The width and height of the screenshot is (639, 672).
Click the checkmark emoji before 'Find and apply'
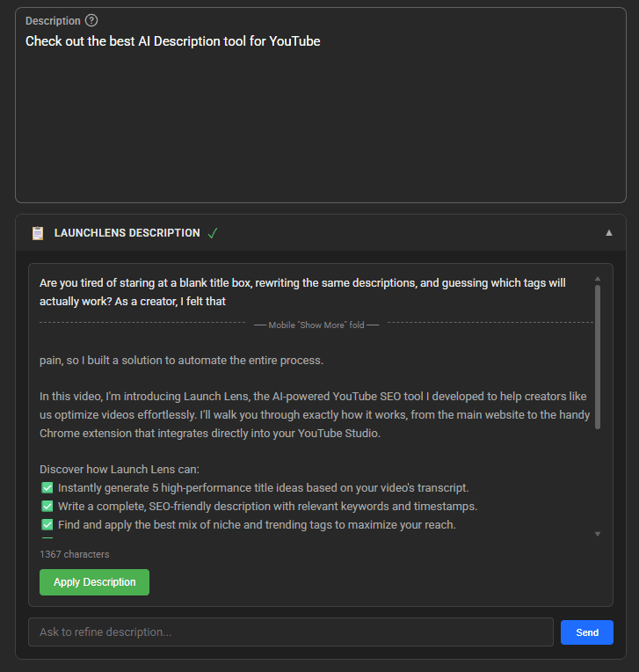pyautogui.click(x=47, y=524)
